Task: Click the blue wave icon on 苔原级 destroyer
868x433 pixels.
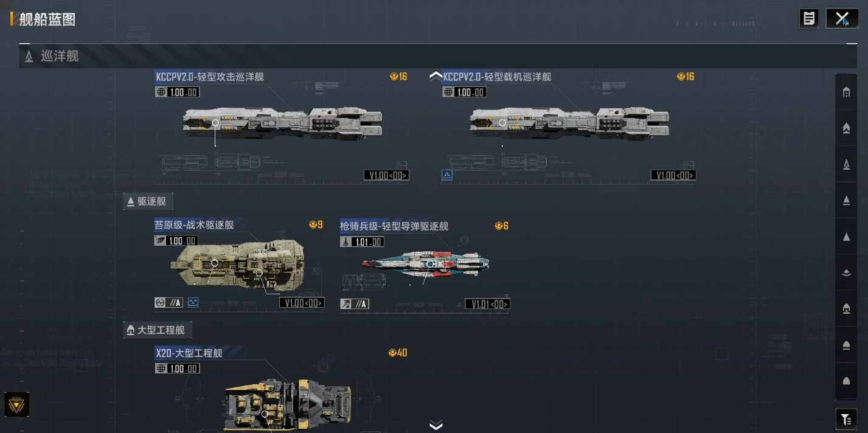Action: [193, 302]
